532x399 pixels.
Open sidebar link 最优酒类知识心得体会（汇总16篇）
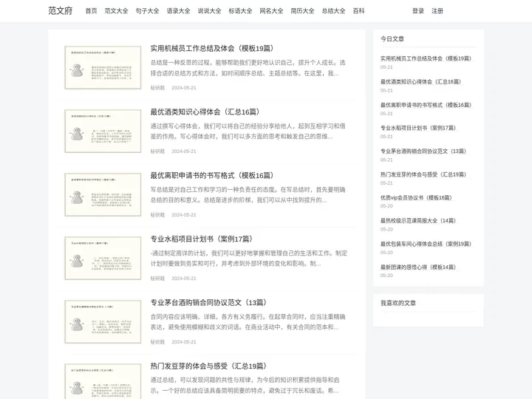tap(420, 82)
